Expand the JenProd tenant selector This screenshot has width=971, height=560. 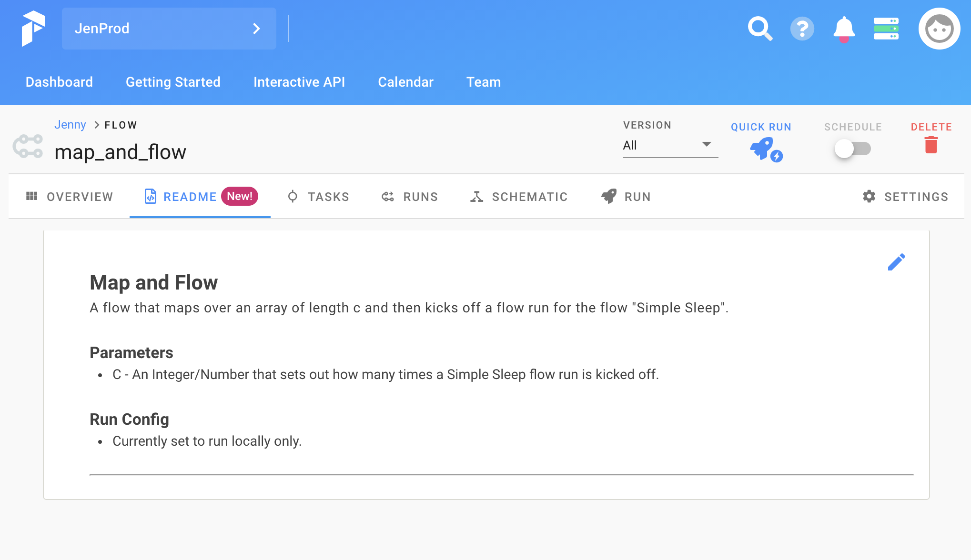tap(169, 29)
